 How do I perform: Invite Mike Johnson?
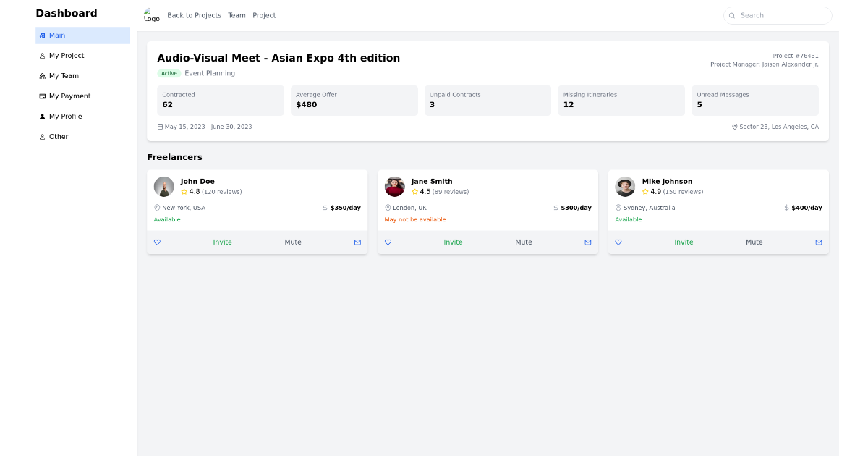click(684, 242)
